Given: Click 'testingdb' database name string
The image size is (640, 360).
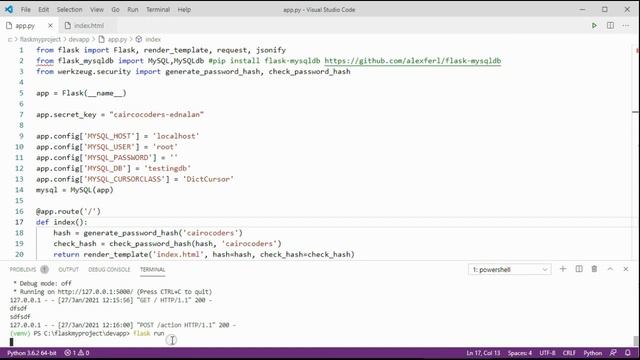Looking at the screenshot, I should tap(167, 168).
